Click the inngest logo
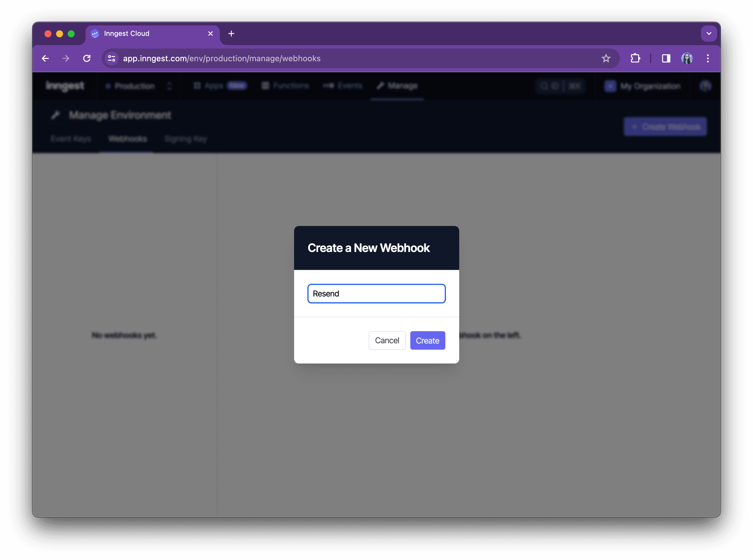This screenshot has height=560, width=753. pyautogui.click(x=65, y=86)
